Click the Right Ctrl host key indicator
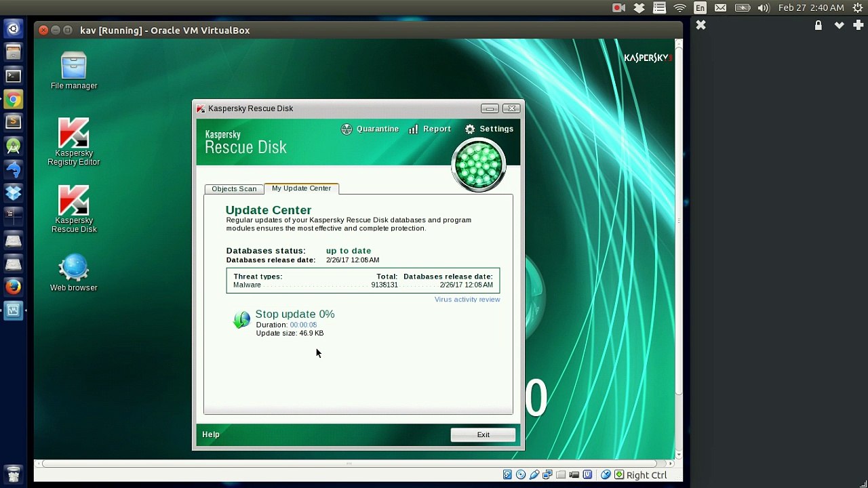This screenshot has width=868, height=488. point(646,475)
